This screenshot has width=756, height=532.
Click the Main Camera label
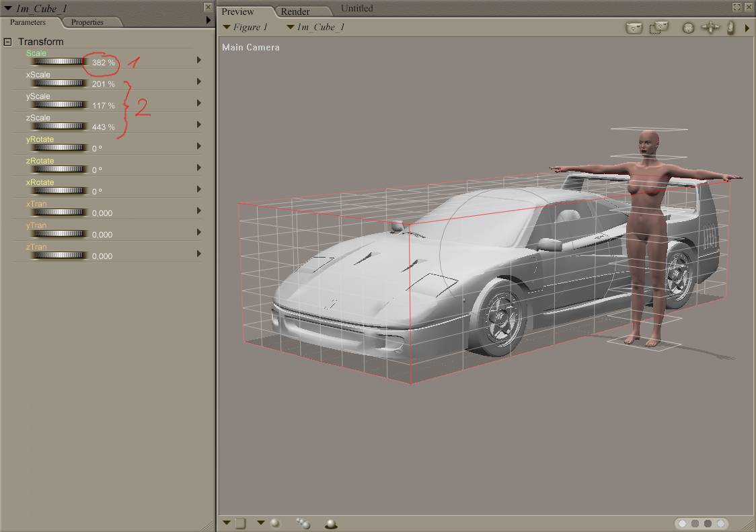point(250,47)
